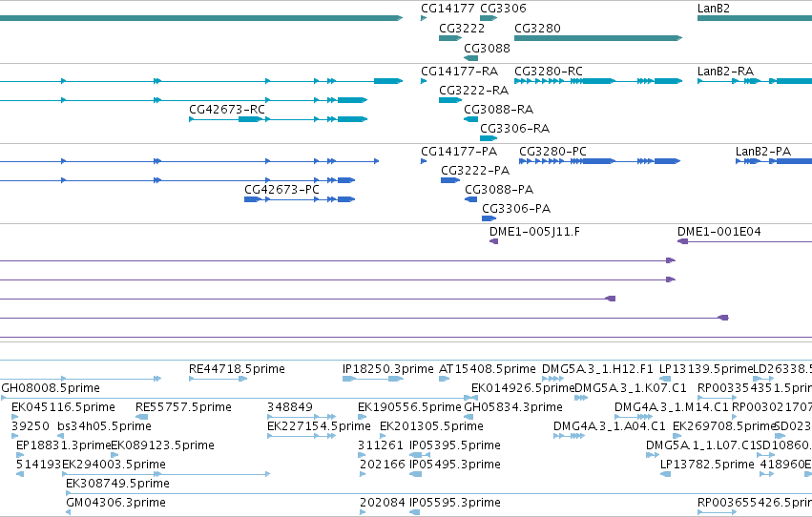Click the RE55757.5prime EST label
The height and width of the screenshot is (517, 812).
point(183,407)
